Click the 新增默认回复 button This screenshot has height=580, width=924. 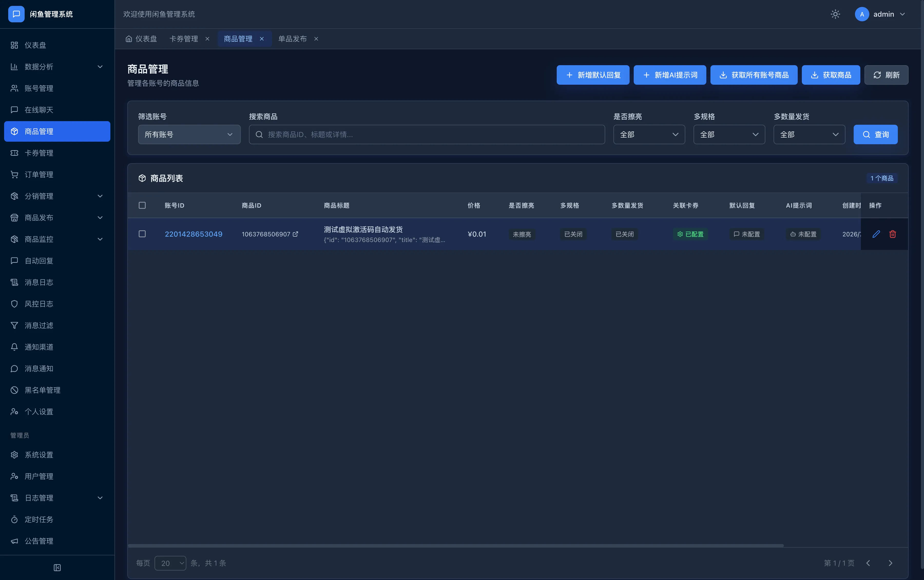tap(593, 75)
